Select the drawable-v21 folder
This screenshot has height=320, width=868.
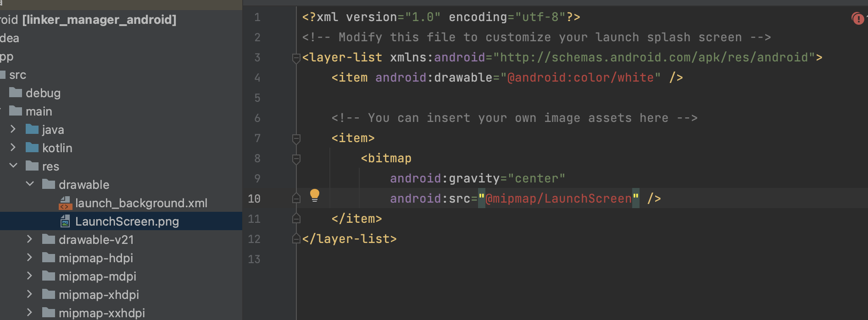[96, 240]
